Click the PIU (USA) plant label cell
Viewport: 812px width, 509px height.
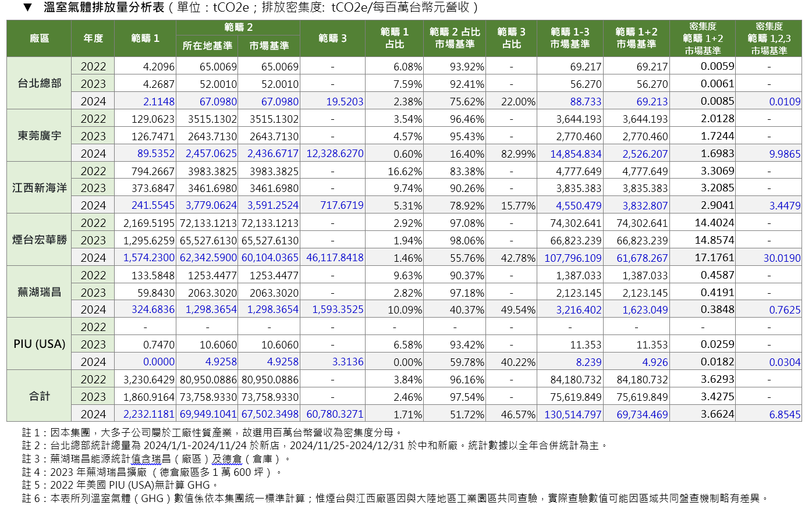[x=39, y=344]
